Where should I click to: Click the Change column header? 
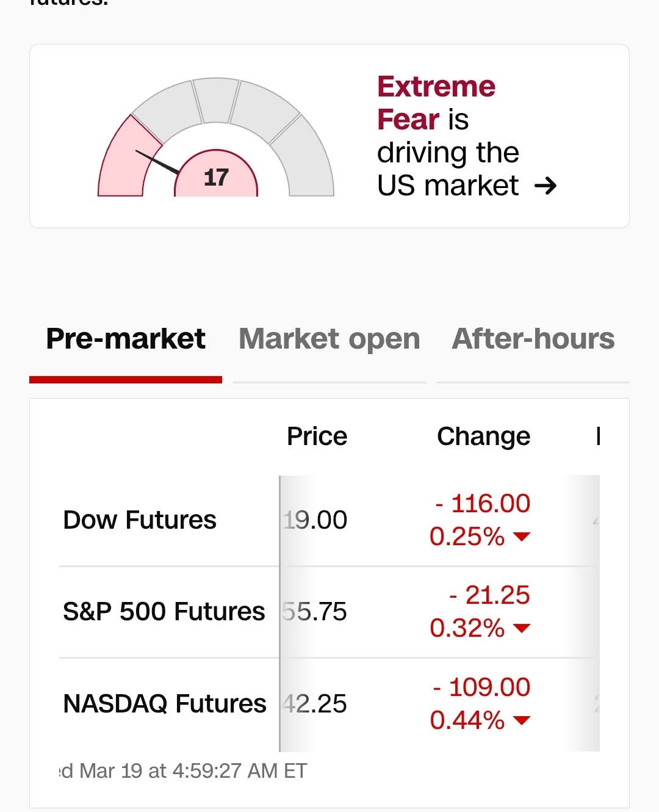pos(483,437)
